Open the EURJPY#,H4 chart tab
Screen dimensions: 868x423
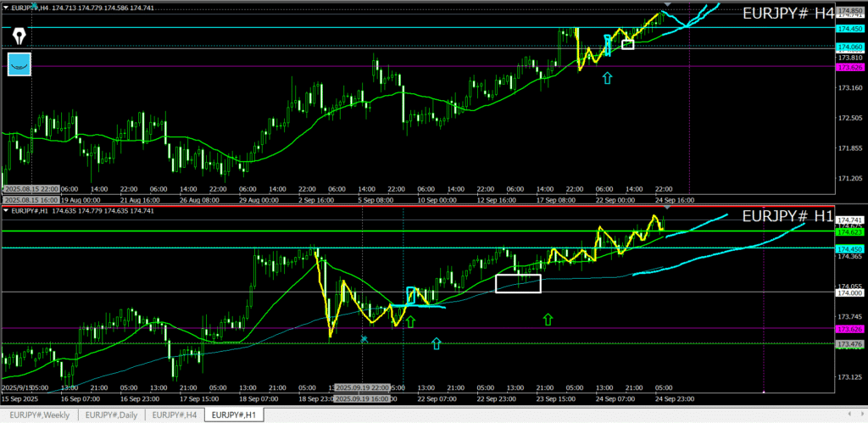pos(175,415)
